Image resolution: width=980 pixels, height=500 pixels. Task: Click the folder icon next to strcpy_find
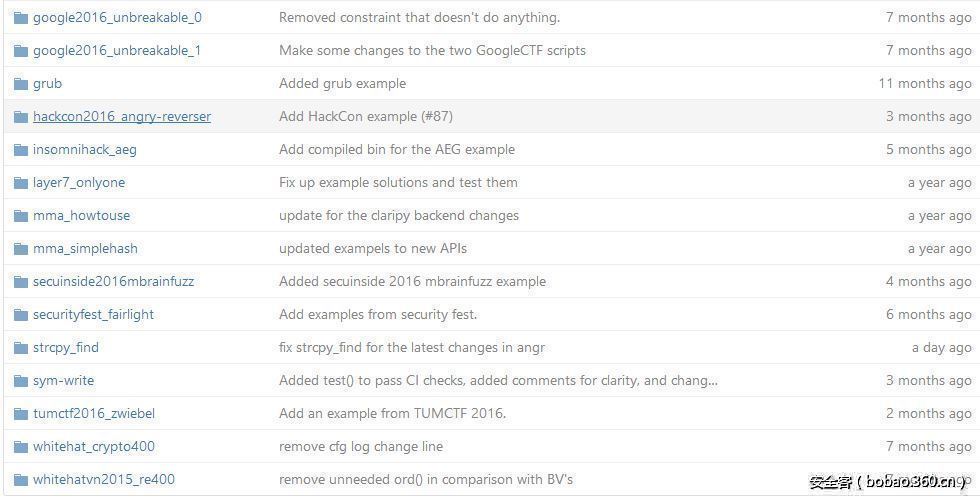[20, 348]
